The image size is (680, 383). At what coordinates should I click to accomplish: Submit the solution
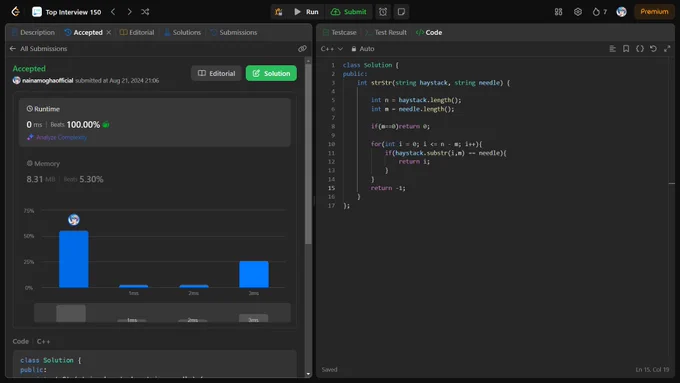348,12
